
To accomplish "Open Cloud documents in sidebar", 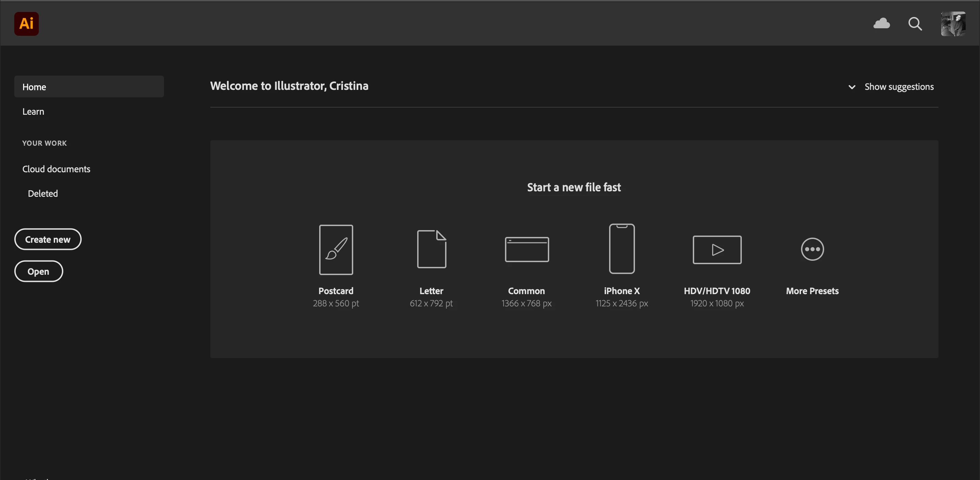I will 56,169.
